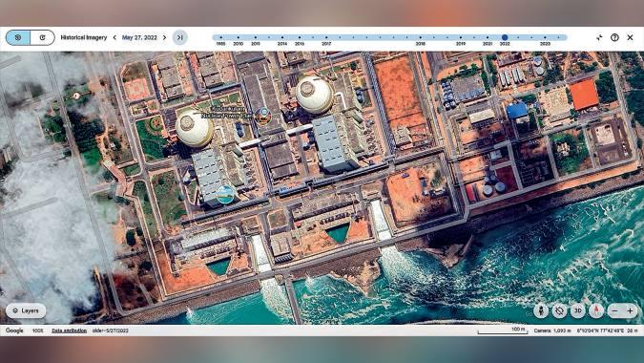The height and width of the screenshot is (363, 644).
Task: Collapse the historical imagery toolbar icon
Action: [x=599, y=37]
